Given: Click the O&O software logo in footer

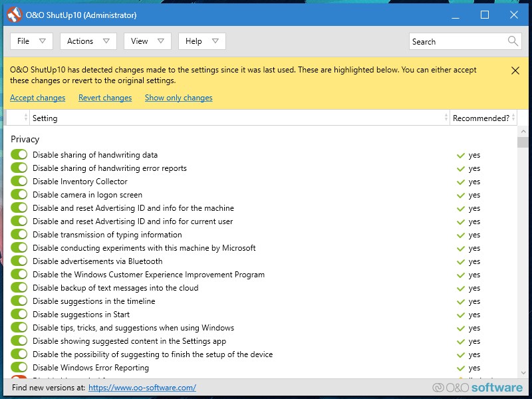Looking at the screenshot, I should click(x=477, y=387).
